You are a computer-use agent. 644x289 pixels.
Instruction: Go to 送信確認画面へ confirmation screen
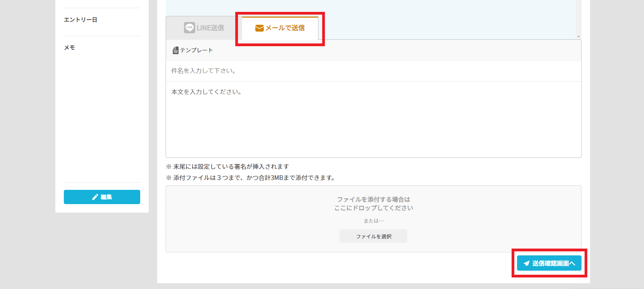coord(553,264)
